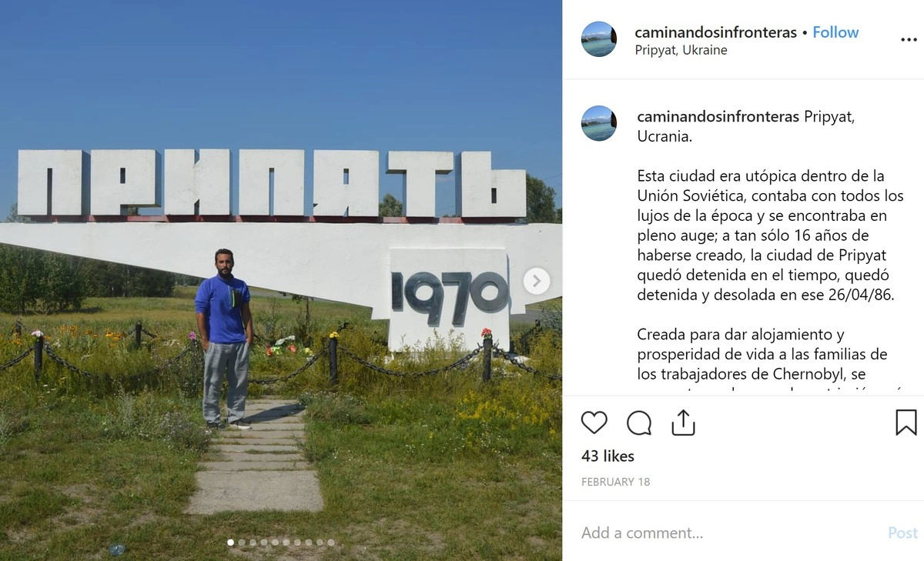924x561 pixels.
Task: Go to the next photo with the arrow
Action: pos(537,281)
